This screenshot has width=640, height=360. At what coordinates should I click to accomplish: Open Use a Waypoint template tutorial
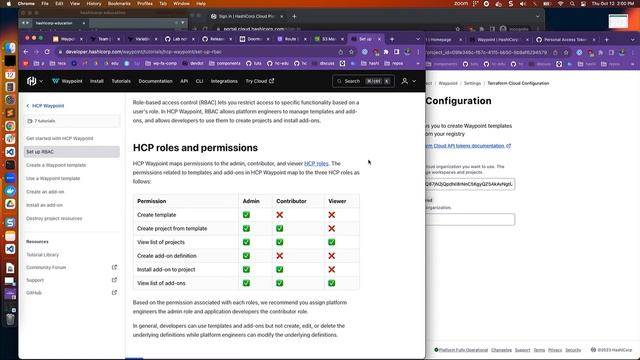(53, 178)
